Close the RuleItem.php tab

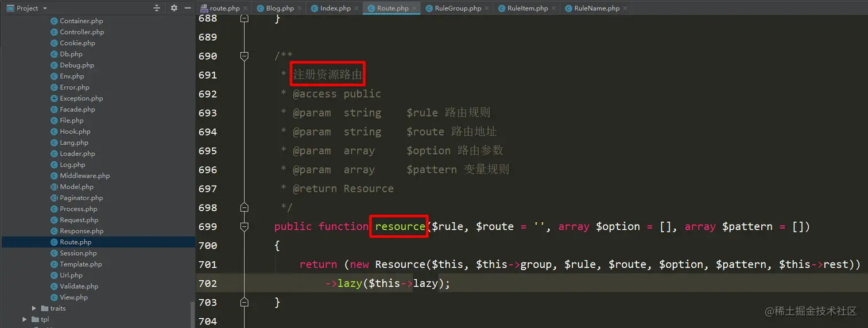[553, 9]
